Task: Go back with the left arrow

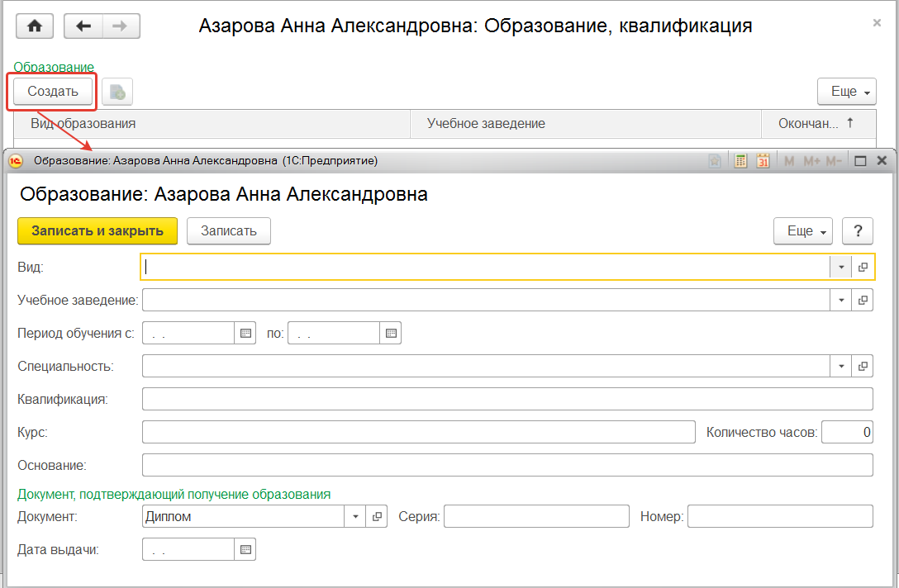Action: click(83, 26)
